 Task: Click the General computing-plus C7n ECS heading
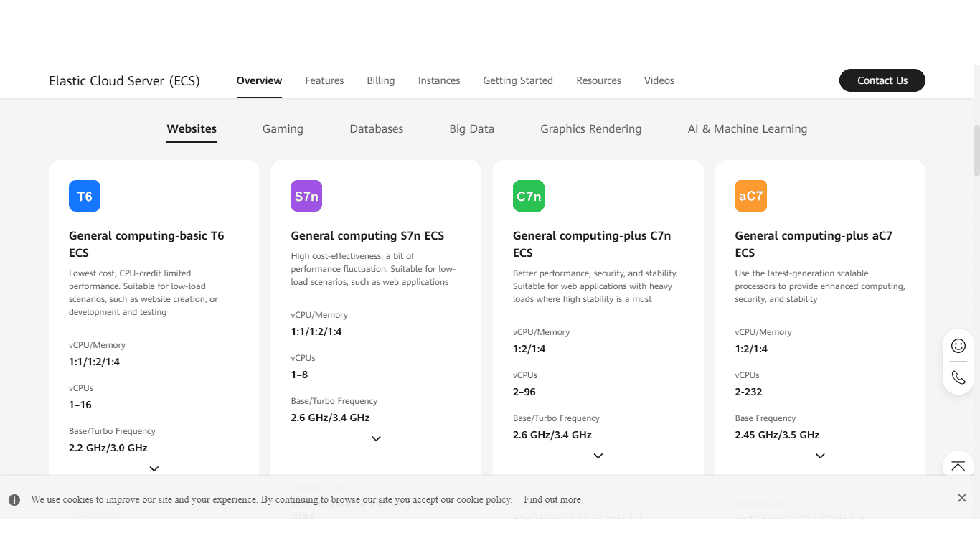[x=592, y=244]
